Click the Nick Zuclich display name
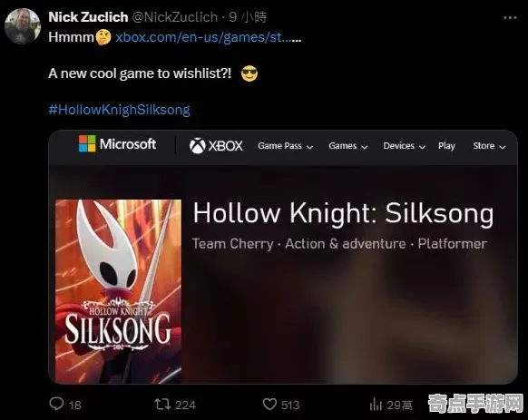 pos(88,17)
